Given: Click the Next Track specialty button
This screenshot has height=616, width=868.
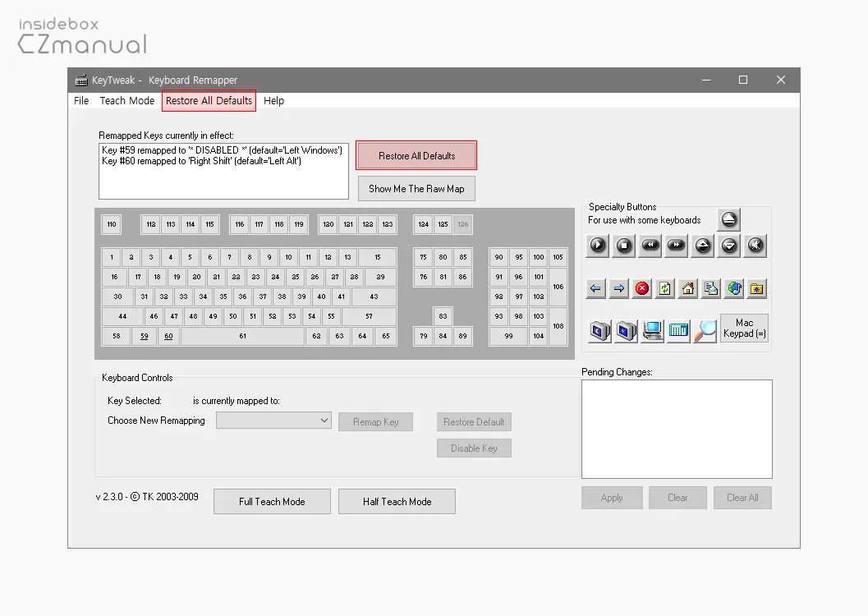Looking at the screenshot, I should tap(676, 245).
